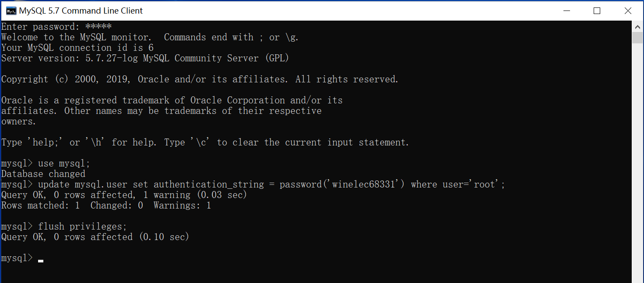Click the 'Server version: 5.7.27-log' text
644x283 pixels.
(x=144, y=58)
